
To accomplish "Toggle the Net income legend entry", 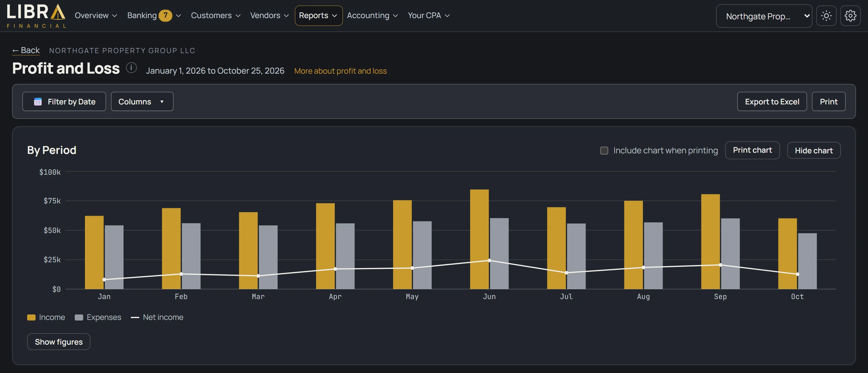I will point(157,317).
